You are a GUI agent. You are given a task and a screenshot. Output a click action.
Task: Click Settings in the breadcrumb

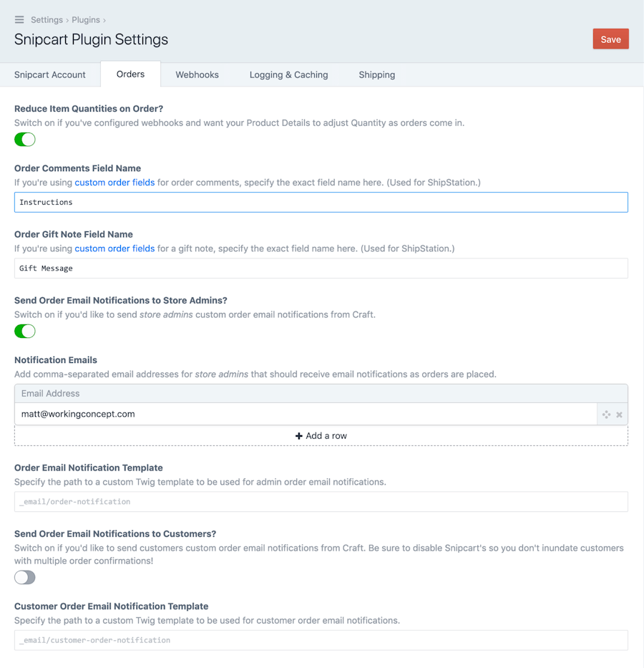tap(47, 19)
